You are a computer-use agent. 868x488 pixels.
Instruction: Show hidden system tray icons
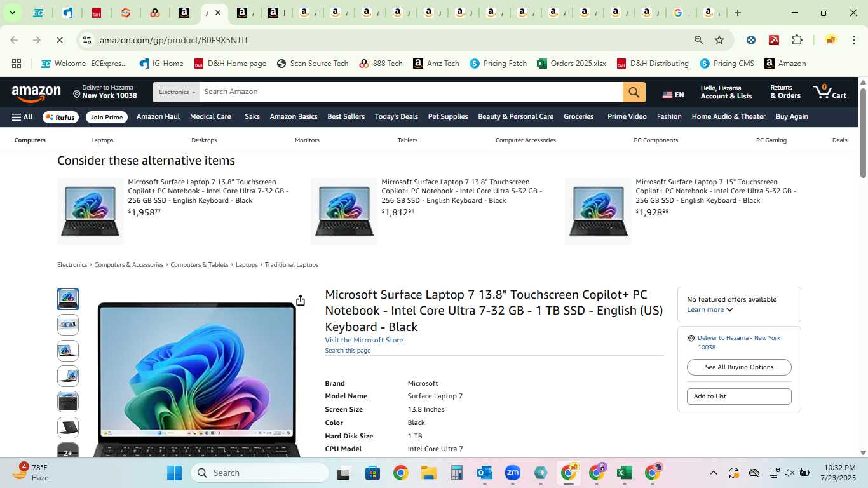[713, 473]
